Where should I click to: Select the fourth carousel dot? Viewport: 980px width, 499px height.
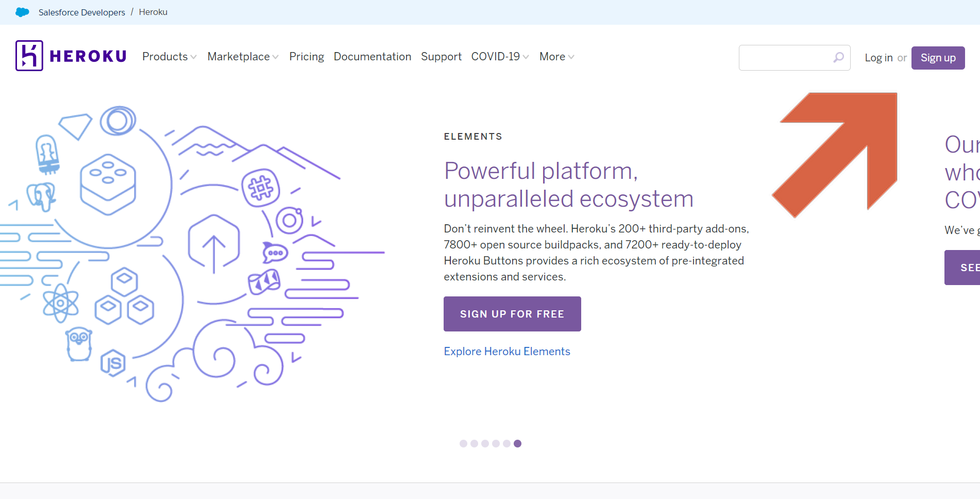(x=496, y=443)
